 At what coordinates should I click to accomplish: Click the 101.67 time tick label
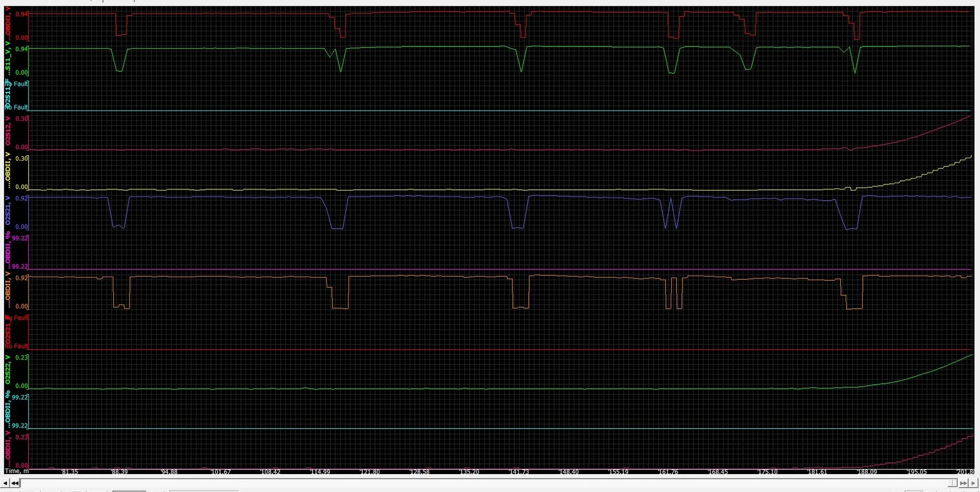[220, 472]
